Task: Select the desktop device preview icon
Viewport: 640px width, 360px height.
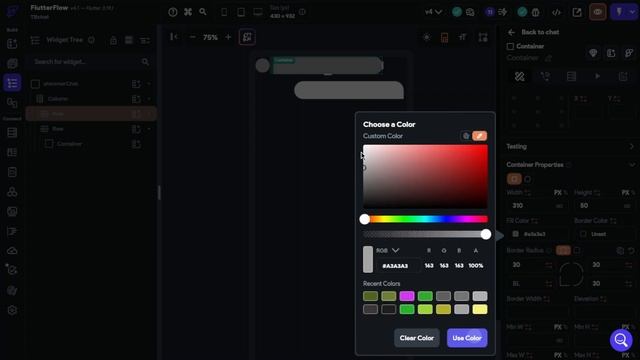Action: click(x=258, y=12)
